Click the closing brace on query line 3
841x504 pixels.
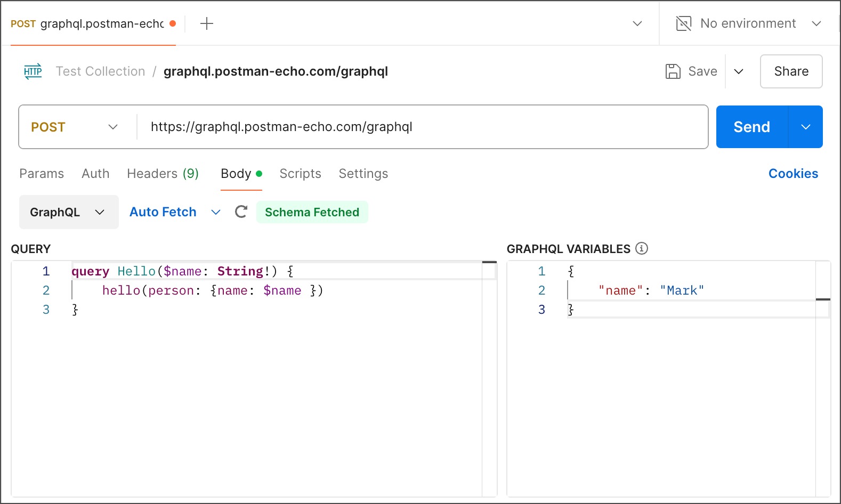(x=75, y=310)
